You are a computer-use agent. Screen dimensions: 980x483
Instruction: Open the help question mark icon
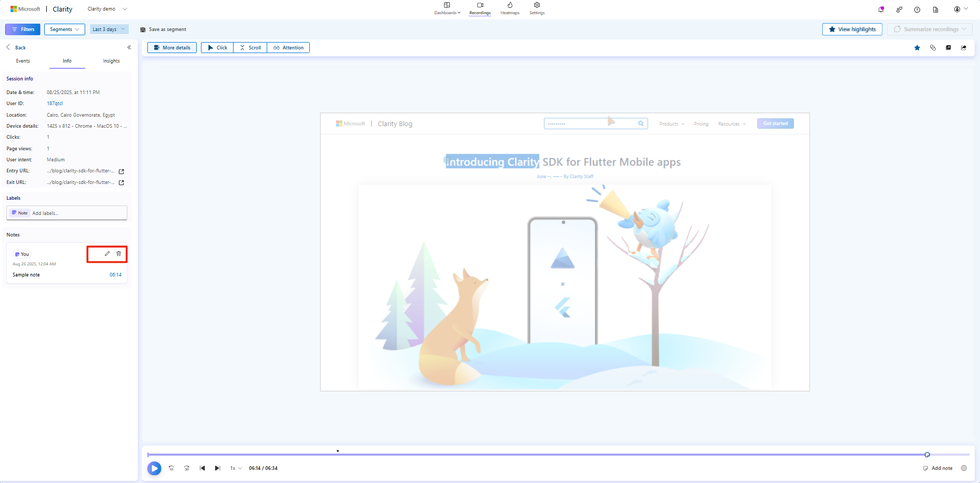917,9
